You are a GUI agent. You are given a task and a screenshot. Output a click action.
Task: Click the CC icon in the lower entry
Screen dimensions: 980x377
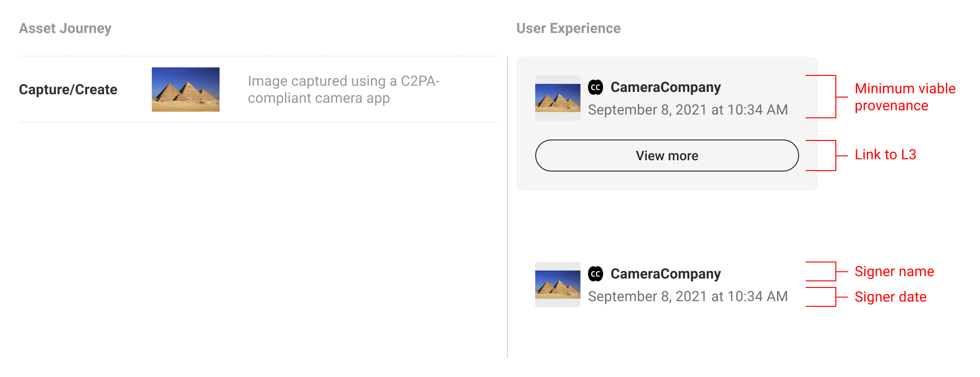(x=596, y=274)
